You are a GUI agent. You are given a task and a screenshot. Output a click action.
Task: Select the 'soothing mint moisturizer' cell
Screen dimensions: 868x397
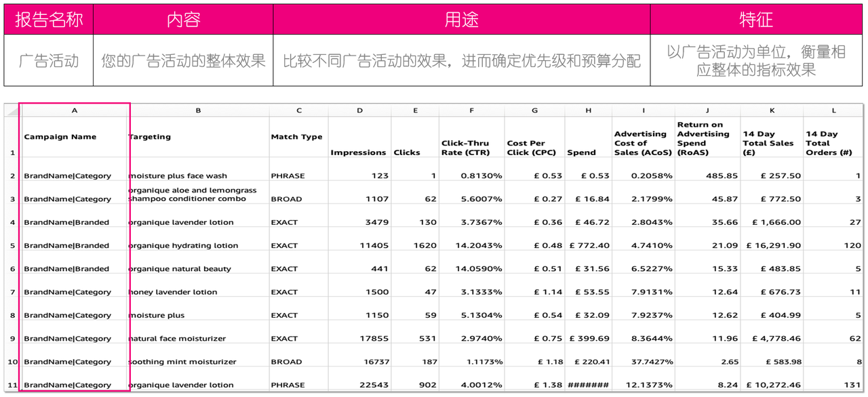[x=183, y=362]
